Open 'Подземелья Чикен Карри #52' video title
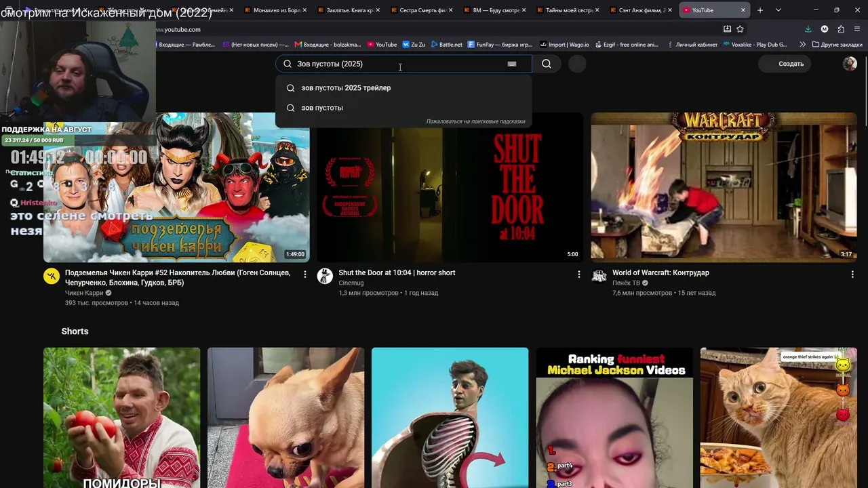 tap(178, 277)
